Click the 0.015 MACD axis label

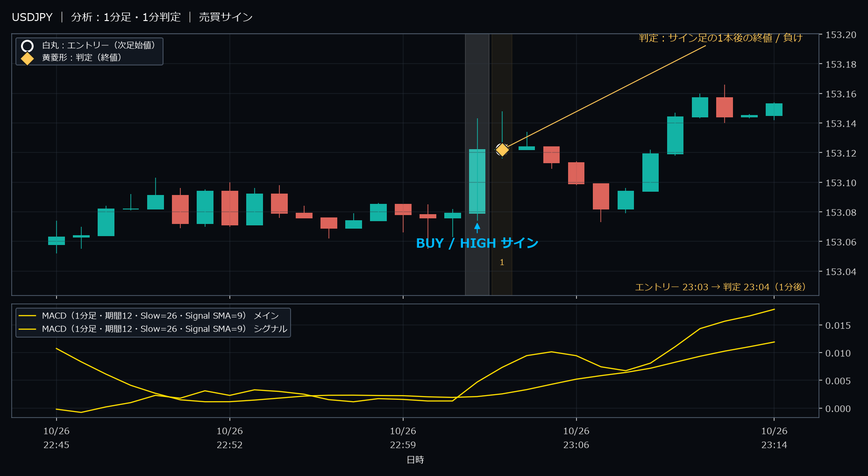pos(838,326)
